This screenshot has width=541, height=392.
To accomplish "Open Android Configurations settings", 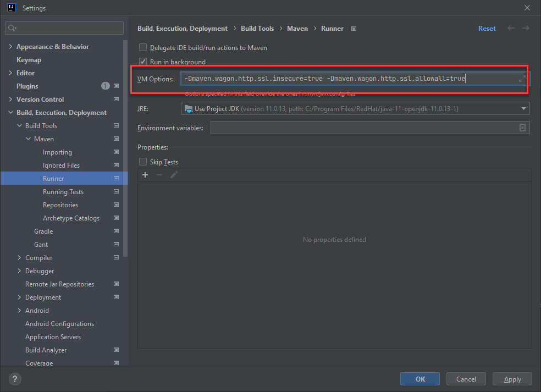I will (60, 324).
